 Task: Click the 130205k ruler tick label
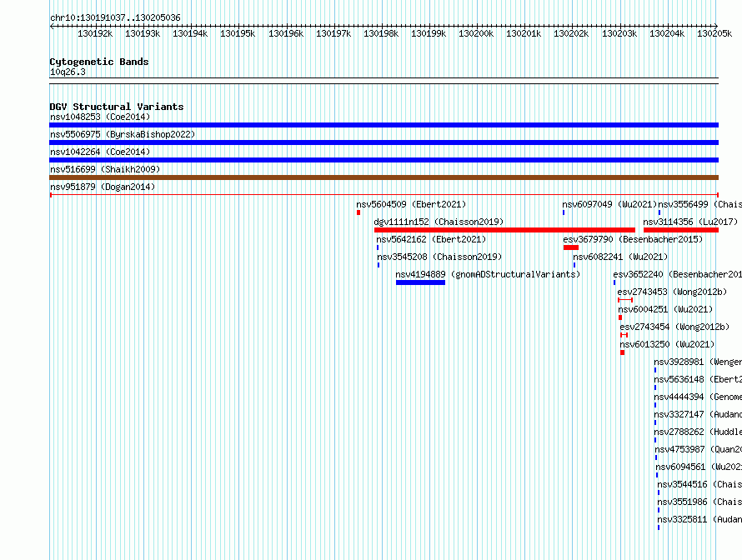(714, 33)
